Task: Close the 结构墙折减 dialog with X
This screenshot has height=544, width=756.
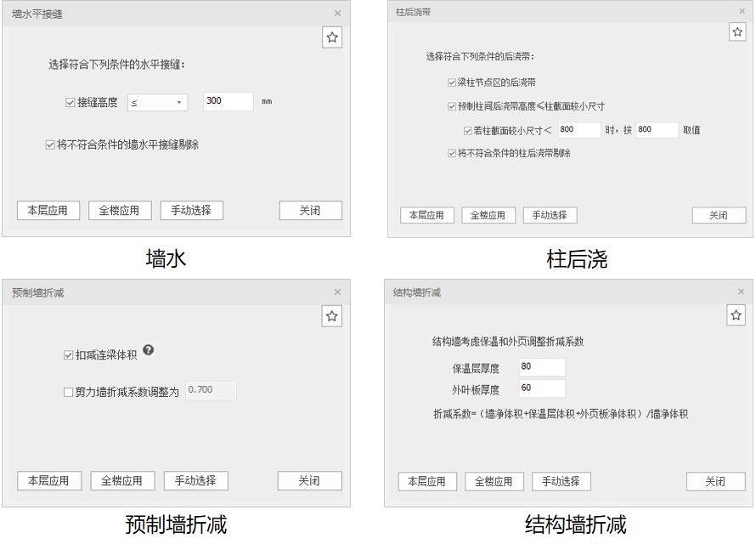Action: click(x=741, y=292)
